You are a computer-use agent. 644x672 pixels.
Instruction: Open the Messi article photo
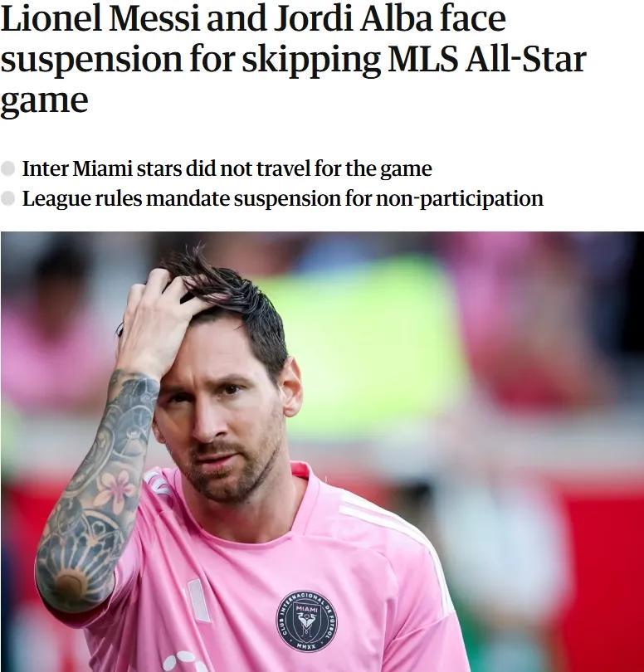pos(322,451)
